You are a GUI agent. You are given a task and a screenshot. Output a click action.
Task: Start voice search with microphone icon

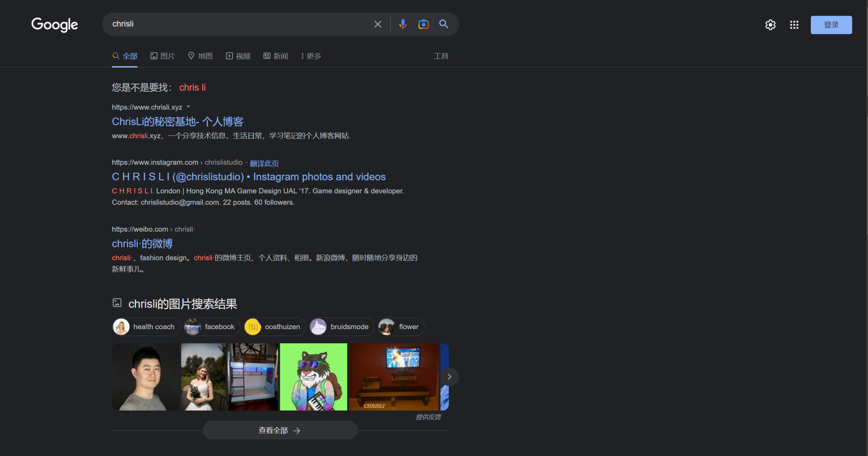[x=403, y=24]
